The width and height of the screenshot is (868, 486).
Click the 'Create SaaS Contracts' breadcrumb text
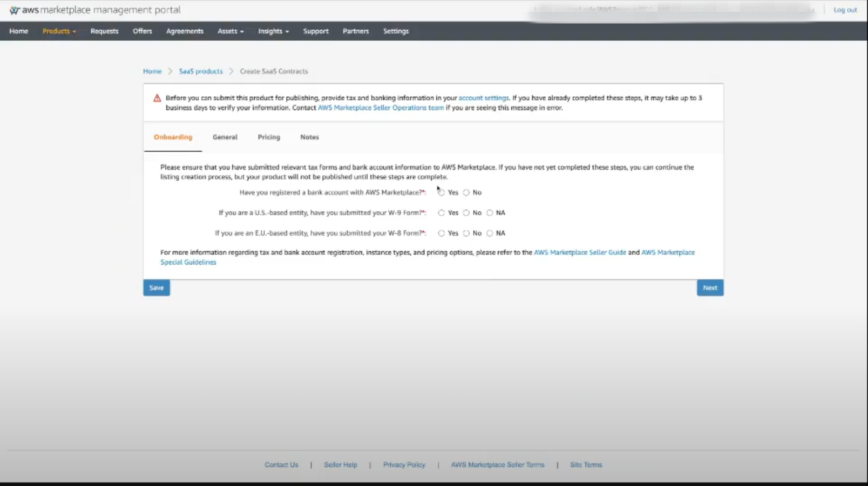click(274, 71)
